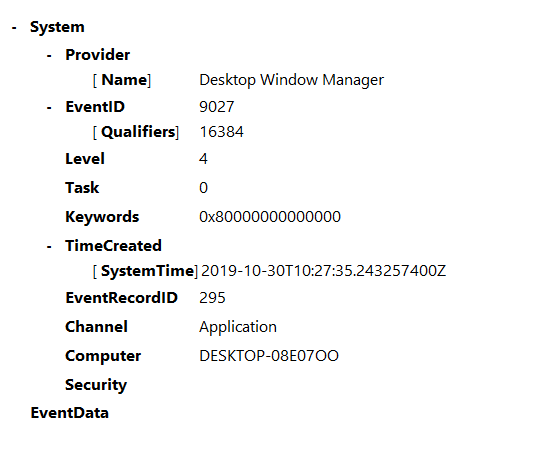Image resolution: width=551 pixels, height=460 pixels.
Task: Click the Name attribute label
Action: [x=124, y=80]
